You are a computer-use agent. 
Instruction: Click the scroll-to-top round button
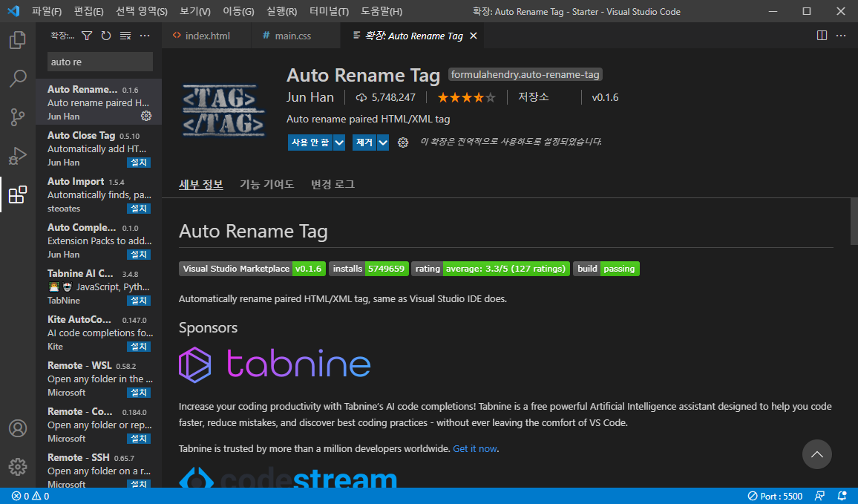817,454
